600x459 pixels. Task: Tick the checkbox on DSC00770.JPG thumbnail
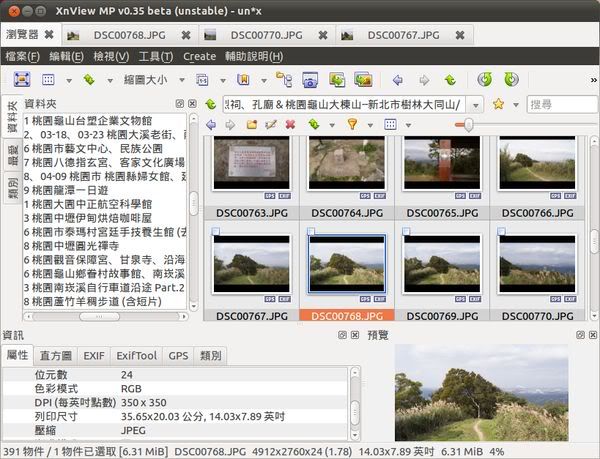coord(501,231)
